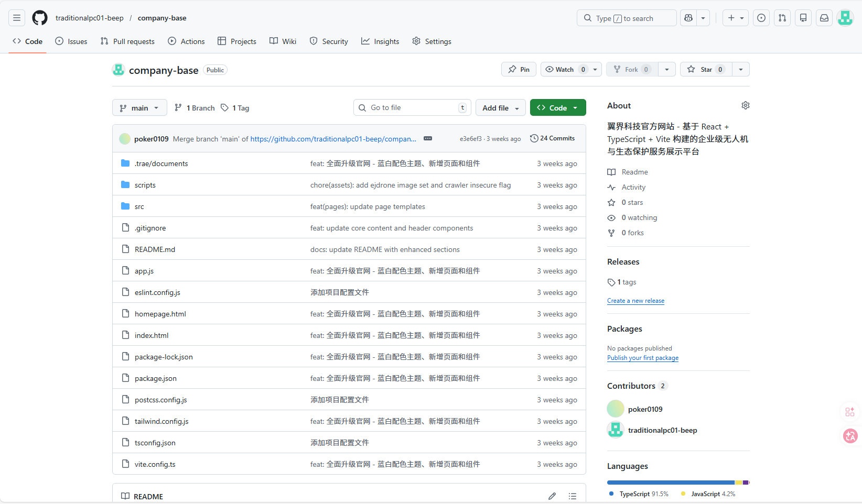Expand commit message ellipsis button
This screenshot has height=504, width=862.
click(428, 139)
